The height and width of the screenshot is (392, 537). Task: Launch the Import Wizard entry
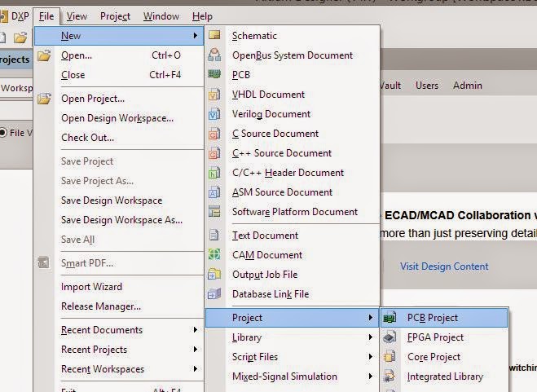[x=91, y=287]
